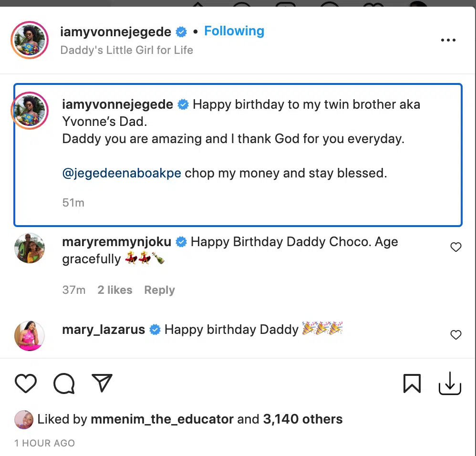Viewport: 476px width, 456px height.
Task: Open maryremmynjoku's profile avatar
Action: [30, 248]
